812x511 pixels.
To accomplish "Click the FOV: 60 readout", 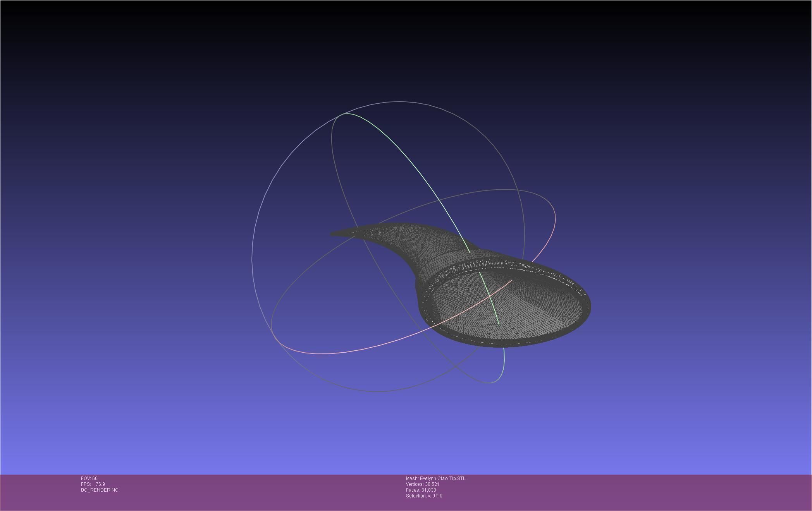I will [x=89, y=478].
